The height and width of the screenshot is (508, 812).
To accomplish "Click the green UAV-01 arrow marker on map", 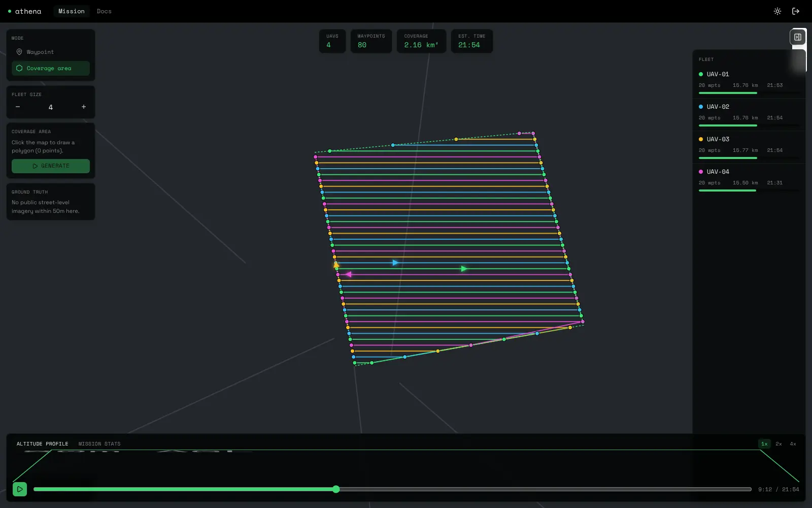I will tap(463, 269).
